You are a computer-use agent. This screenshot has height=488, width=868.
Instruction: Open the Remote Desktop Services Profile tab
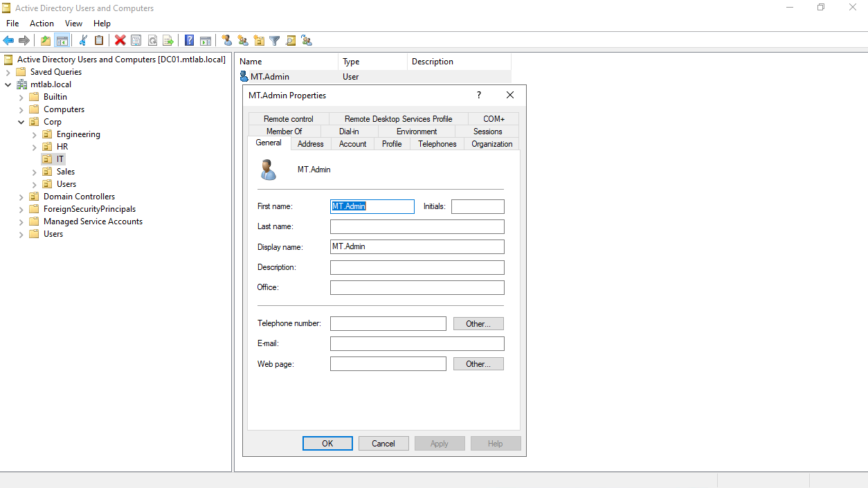tap(399, 119)
